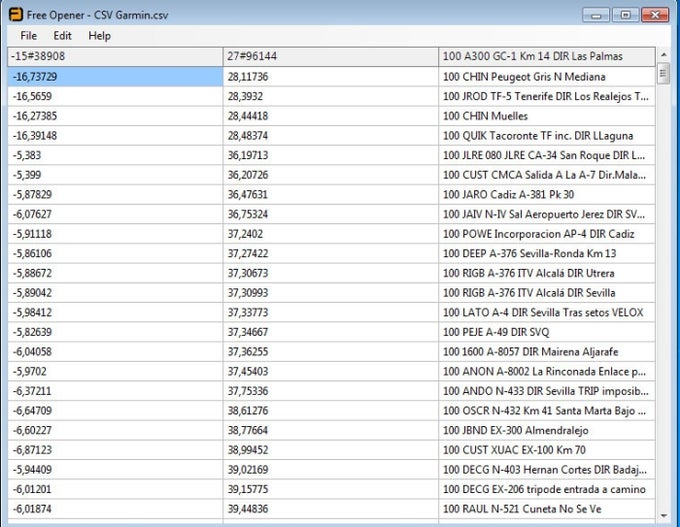Select cell 100 DEEP A-376 Sevilla-Ronda Km 13
The height and width of the screenshot is (527, 680).
(547, 254)
